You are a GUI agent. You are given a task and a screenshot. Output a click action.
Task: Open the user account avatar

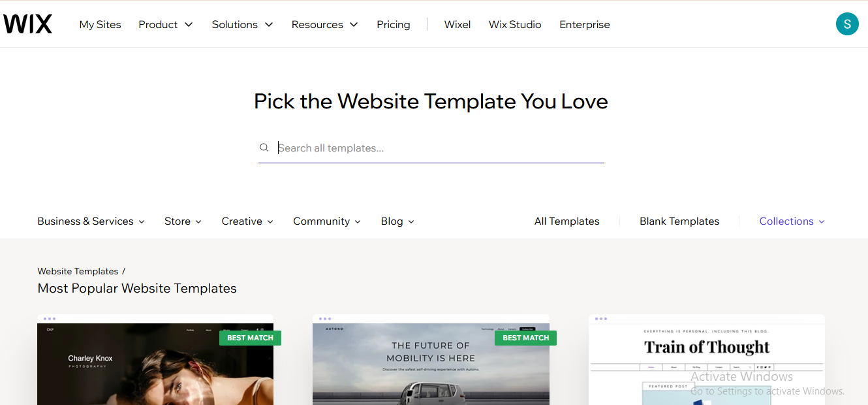point(847,24)
